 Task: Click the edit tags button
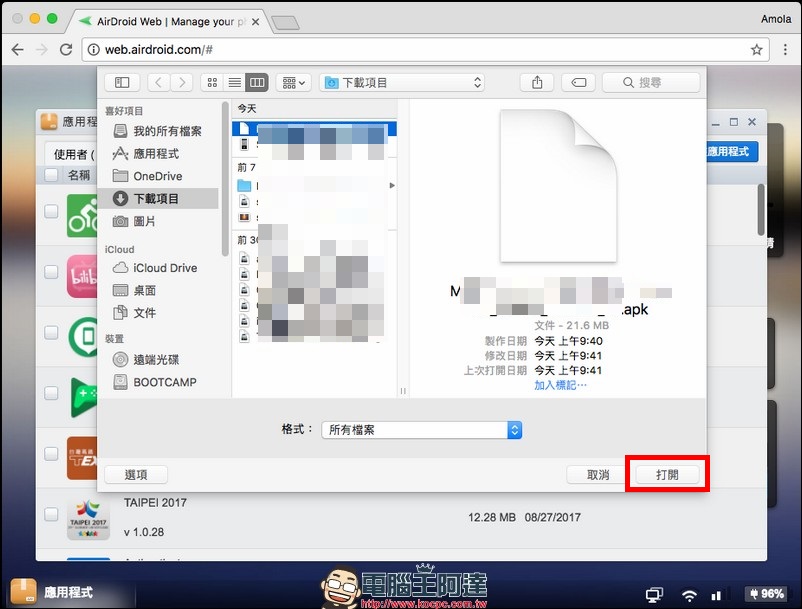(578, 82)
